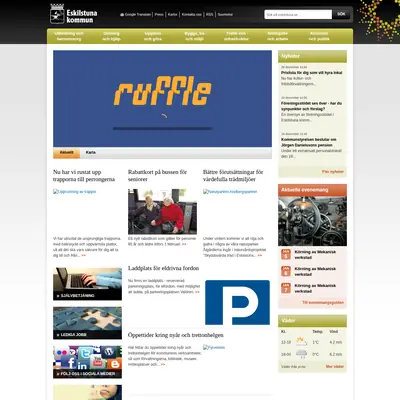Open the Eskilstuna kommun logo home link
Screen dimensions: 400x400
[74, 14]
